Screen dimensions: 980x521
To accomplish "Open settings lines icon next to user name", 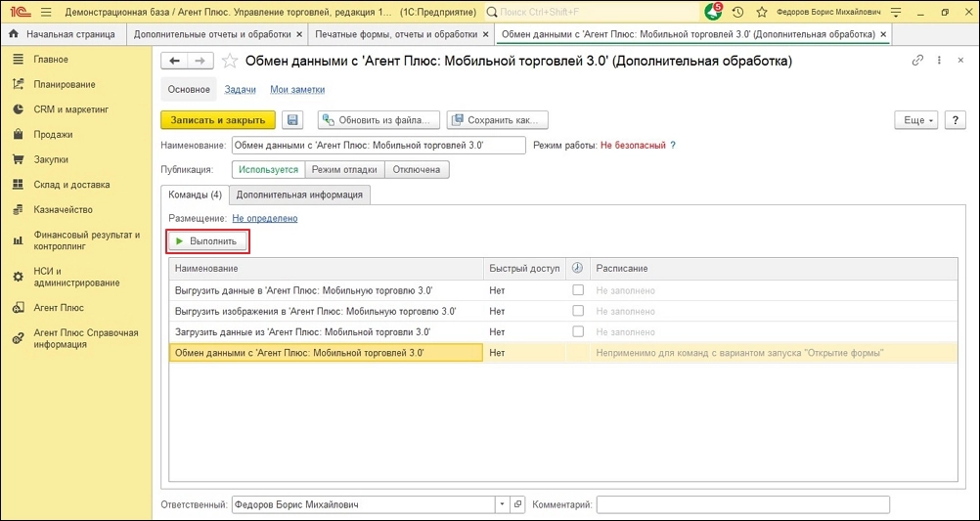I will [x=896, y=12].
